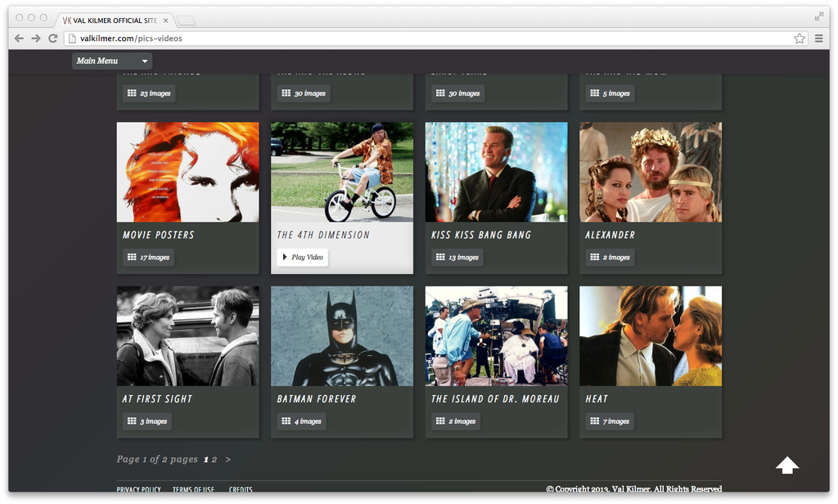Select page 1 in the pagination
This screenshot has height=504, width=838.
tap(205, 460)
